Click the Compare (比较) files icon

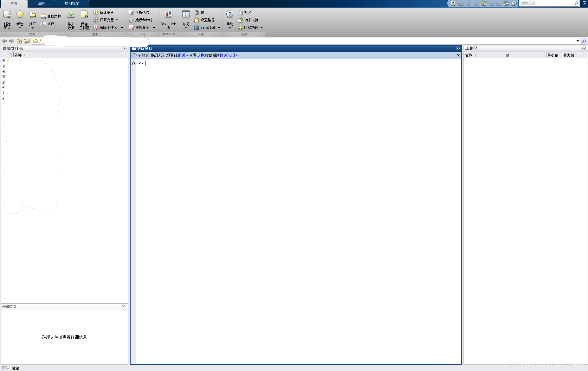pos(44,24)
